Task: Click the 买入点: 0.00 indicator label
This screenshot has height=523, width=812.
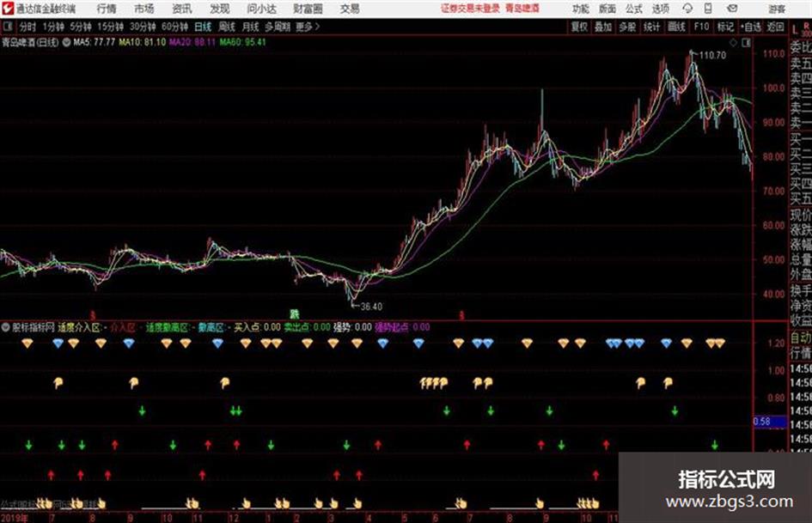Action: (257, 327)
